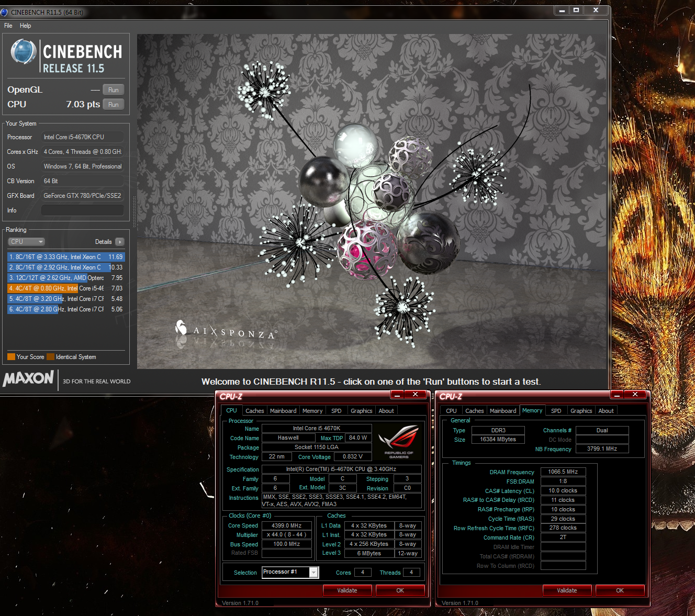Click Validate in left CPU-Z window
Viewport: 695px width, 616px height.
coord(347,590)
